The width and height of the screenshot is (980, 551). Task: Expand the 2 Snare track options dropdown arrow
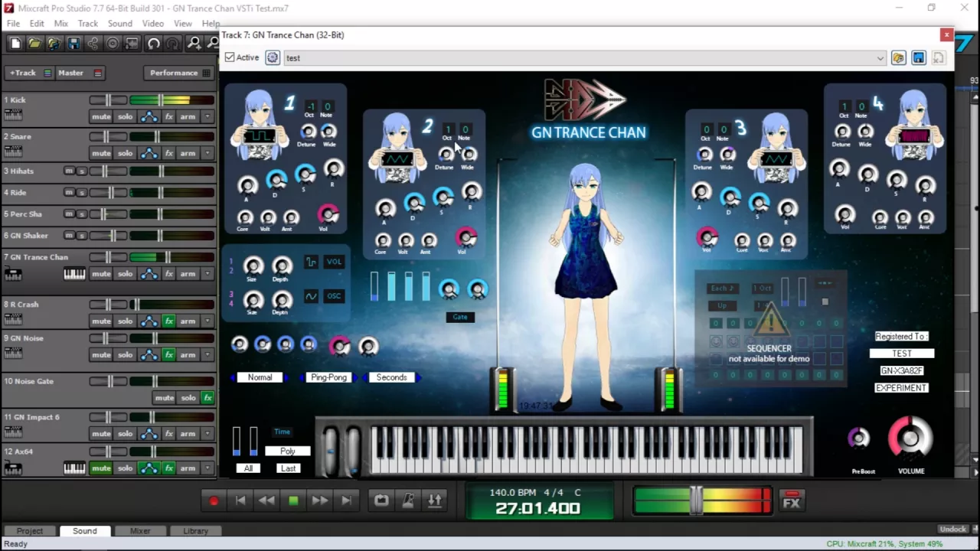tap(207, 153)
